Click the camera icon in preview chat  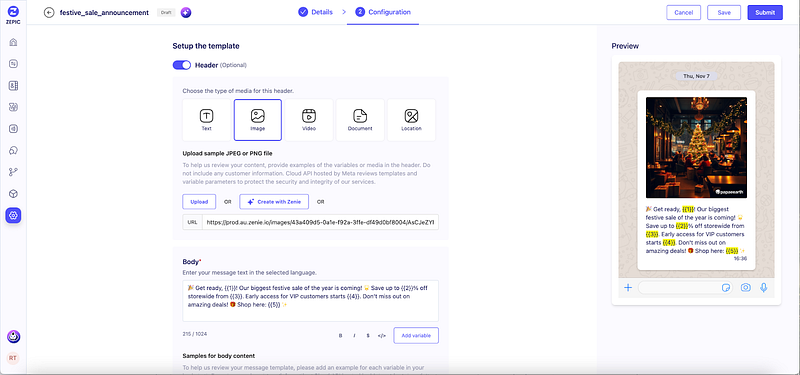pos(745,288)
